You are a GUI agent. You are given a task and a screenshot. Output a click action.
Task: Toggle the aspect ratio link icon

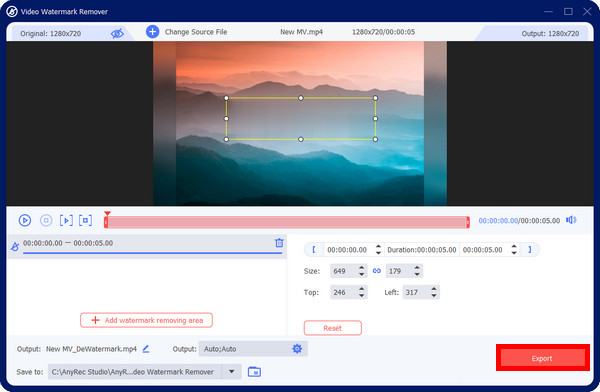377,271
